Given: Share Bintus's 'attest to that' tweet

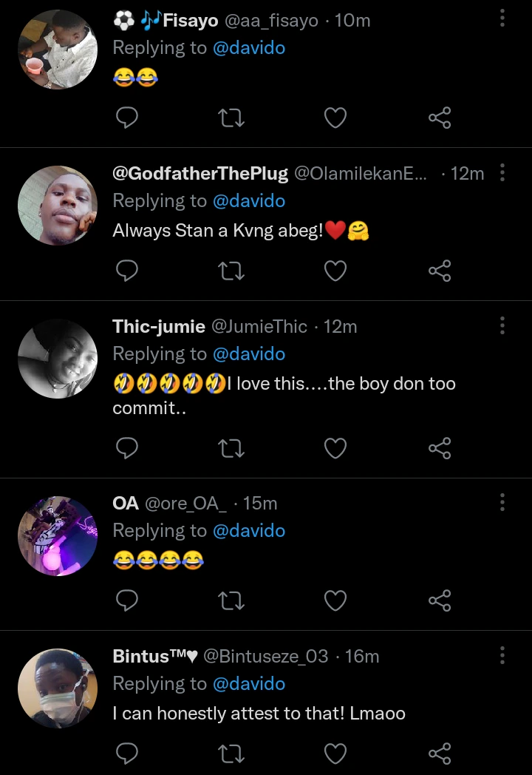Looking at the screenshot, I should tap(440, 754).
